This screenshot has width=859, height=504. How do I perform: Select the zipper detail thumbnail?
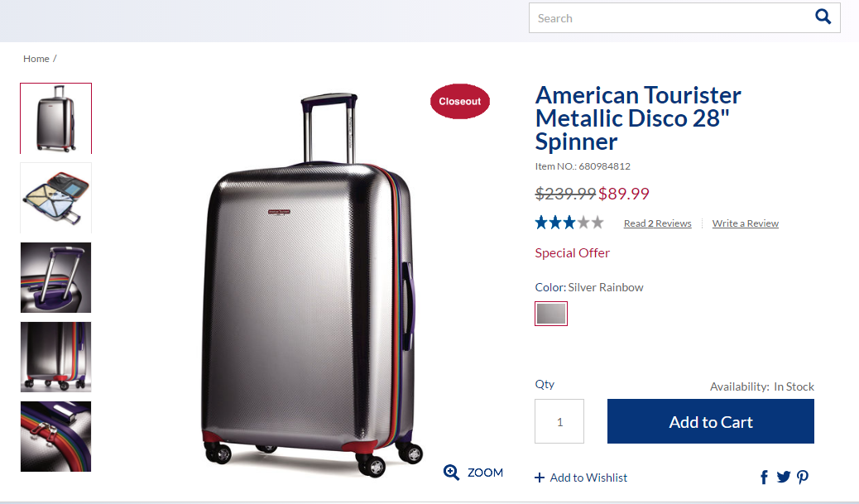click(x=55, y=436)
